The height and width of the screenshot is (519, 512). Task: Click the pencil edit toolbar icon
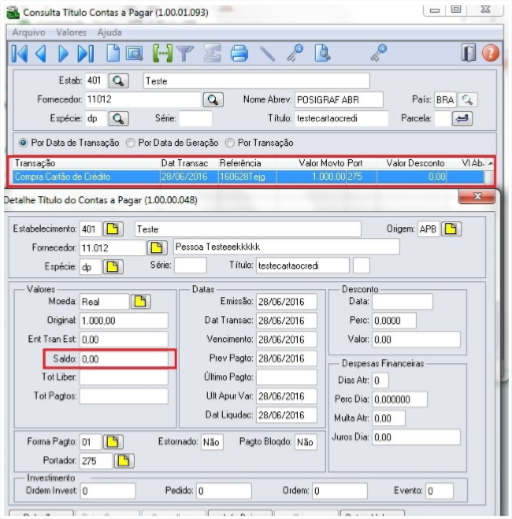267,53
